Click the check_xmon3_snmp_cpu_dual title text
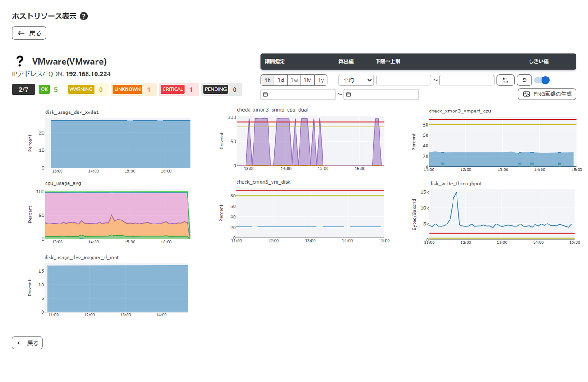The width and height of the screenshot is (588, 382). click(x=272, y=109)
